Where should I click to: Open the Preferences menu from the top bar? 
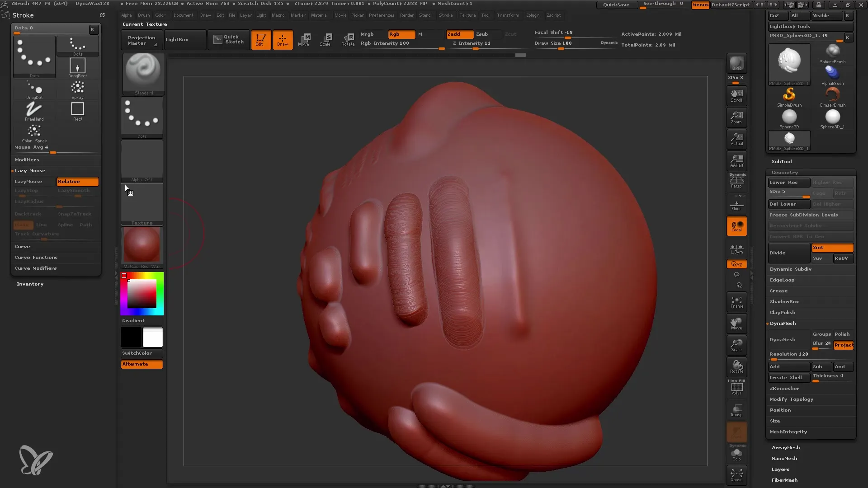click(x=386, y=15)
